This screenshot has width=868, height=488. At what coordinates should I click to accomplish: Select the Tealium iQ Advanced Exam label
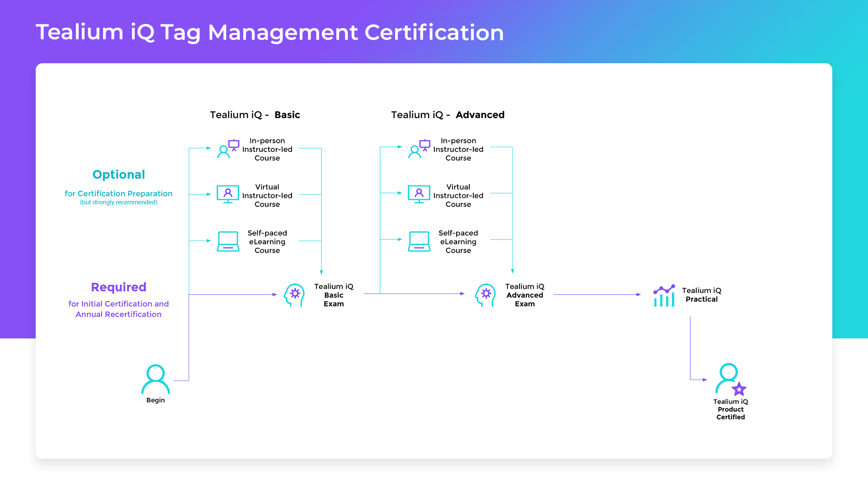tap(524, 295)
